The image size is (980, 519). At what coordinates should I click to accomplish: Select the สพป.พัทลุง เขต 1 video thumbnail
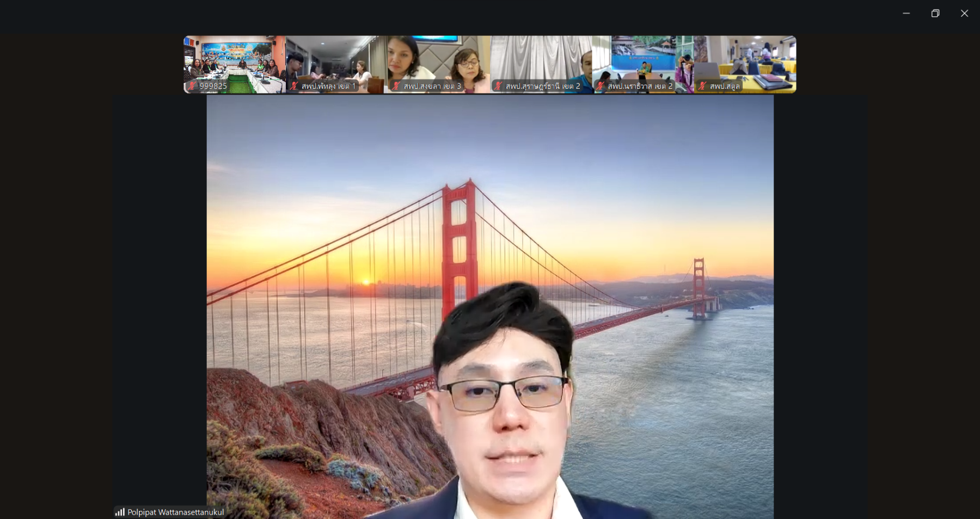pos(336,60)
